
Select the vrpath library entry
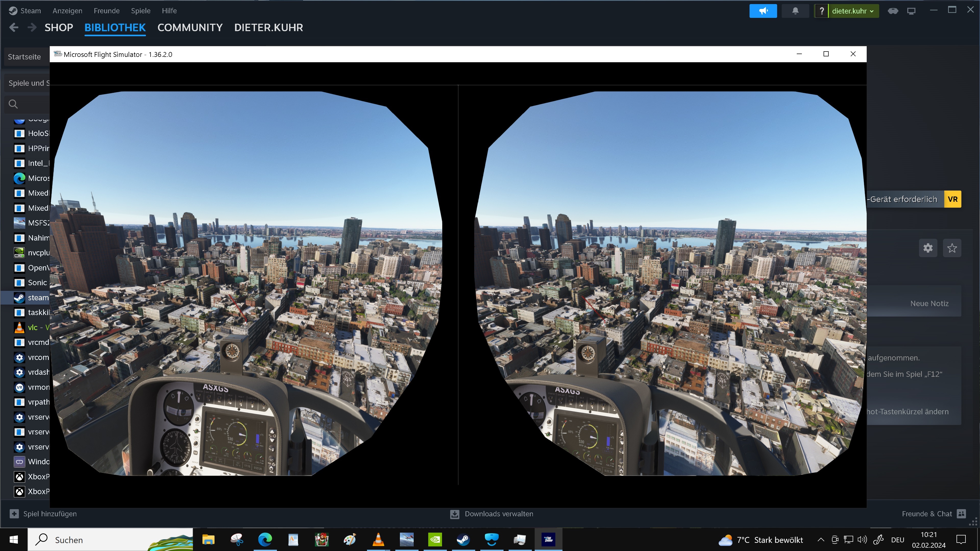pyautogui.click(x=32, y=402)
